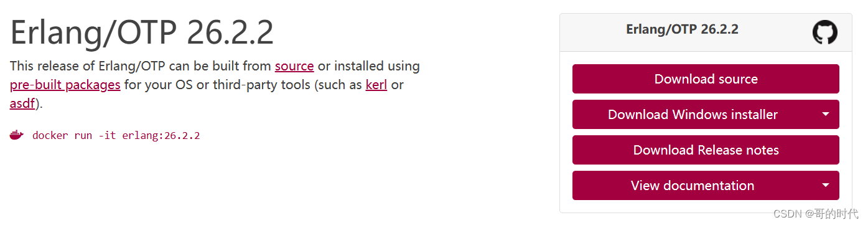
Task: Visit the kerl tool link
Action: [376, 85]
